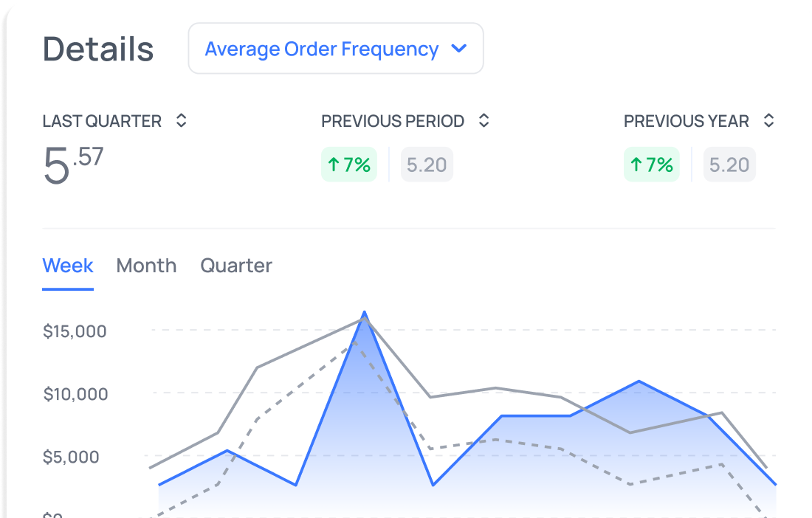The height and width of the screenshot is (518, 812).
Task: Click the 5.20 value under Previous Period
Action: pyautogui.click(x=427, y=165)
